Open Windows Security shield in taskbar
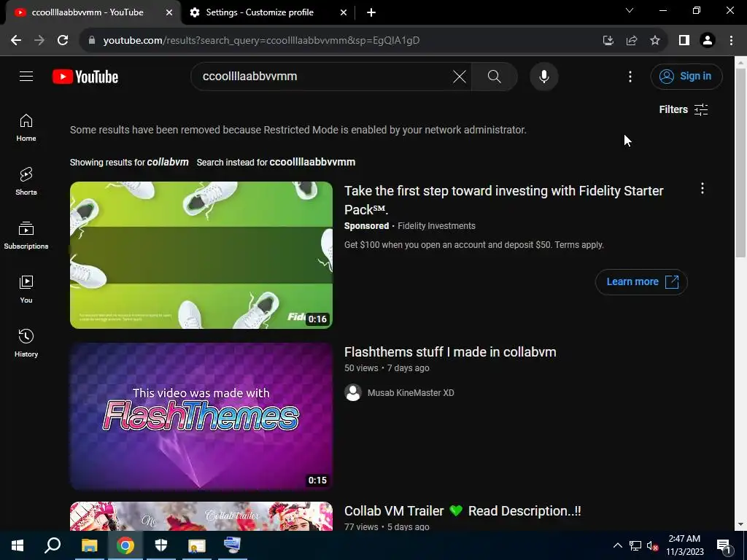This screenshot has width=747, height=560. pos(161,545)
